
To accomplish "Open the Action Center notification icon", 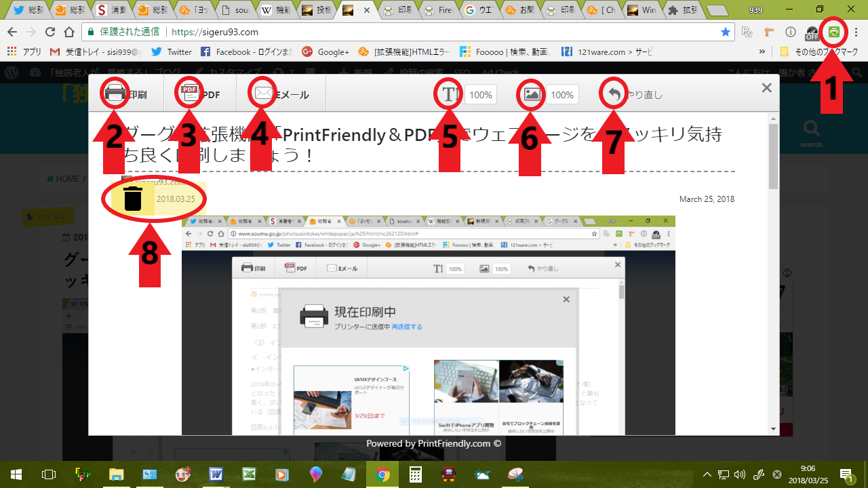I will pyautogui.click(x=846, y=474).
